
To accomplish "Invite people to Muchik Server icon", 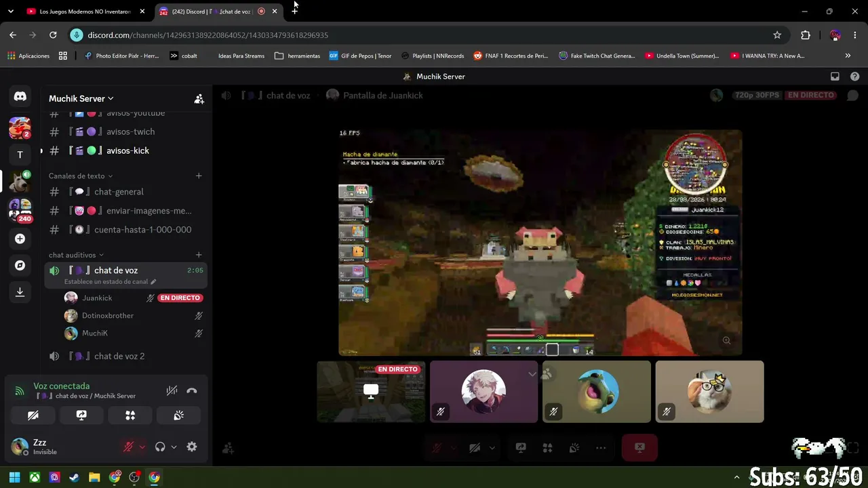I will coord(199,99).
